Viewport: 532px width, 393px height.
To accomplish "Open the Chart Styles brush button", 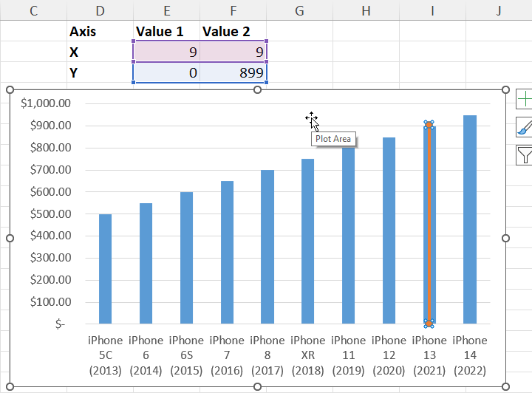I will coord(524,127).
